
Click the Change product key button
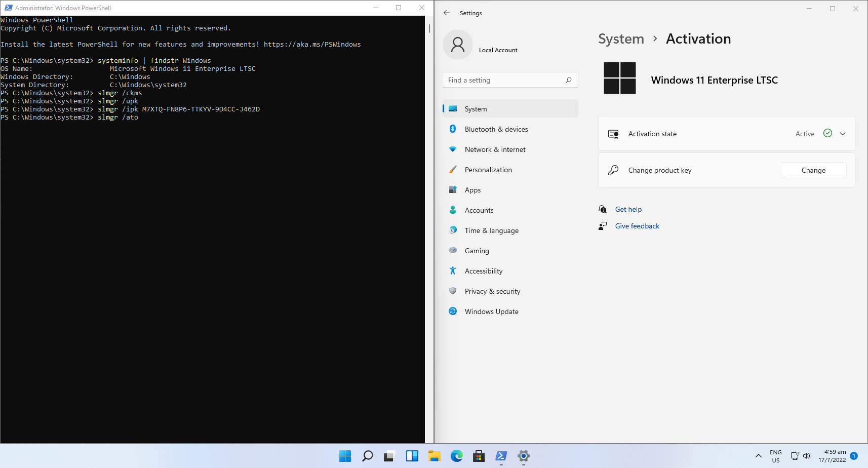pyautogui.click(x=813, y=170)
